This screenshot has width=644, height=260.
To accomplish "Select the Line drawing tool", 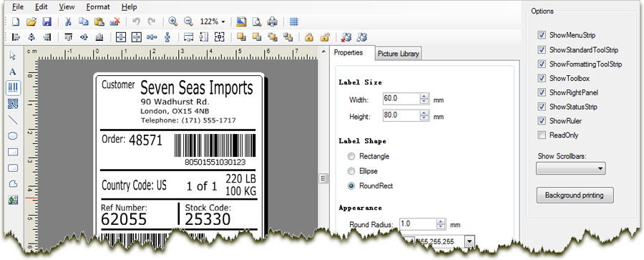I will point(13,120).
